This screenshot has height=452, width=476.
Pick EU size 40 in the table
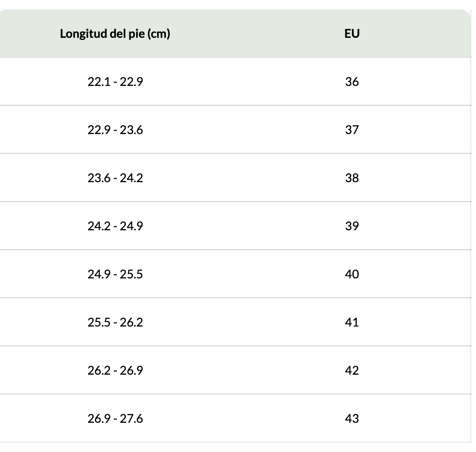pyautogui.click(x=352, y=274)
